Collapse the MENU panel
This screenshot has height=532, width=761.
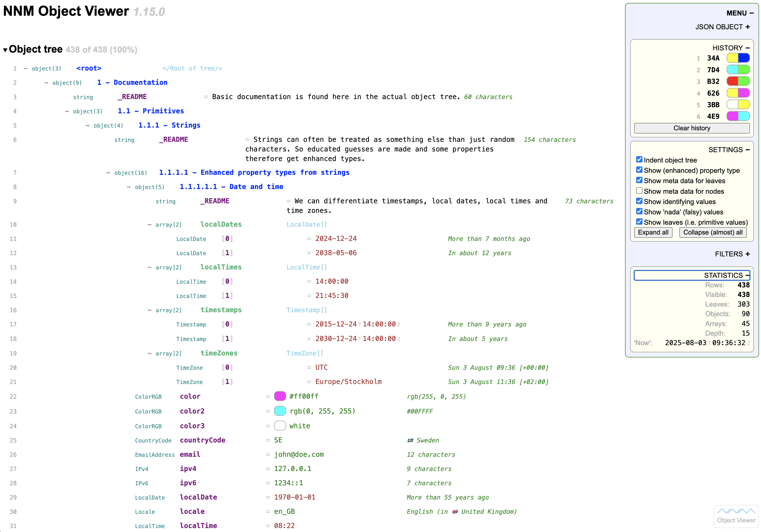click(740, 13)
